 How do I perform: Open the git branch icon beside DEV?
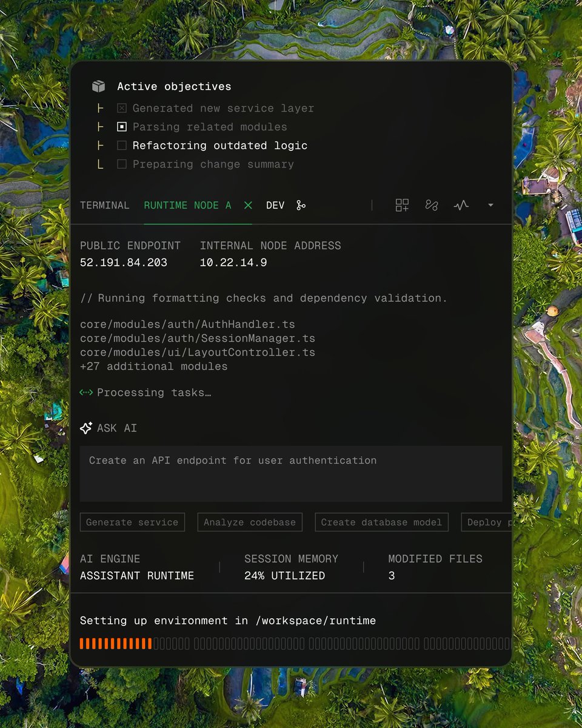tap(301, 206)
